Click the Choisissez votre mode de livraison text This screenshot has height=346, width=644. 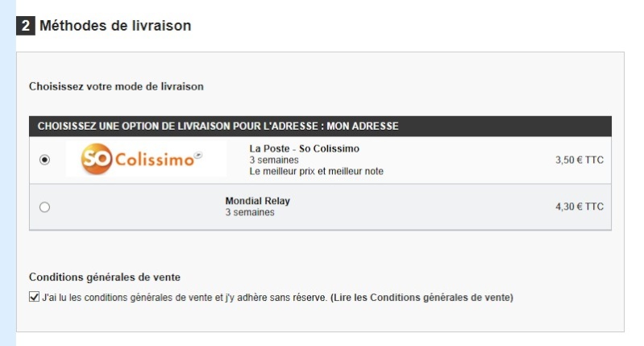tap(116, 87)
